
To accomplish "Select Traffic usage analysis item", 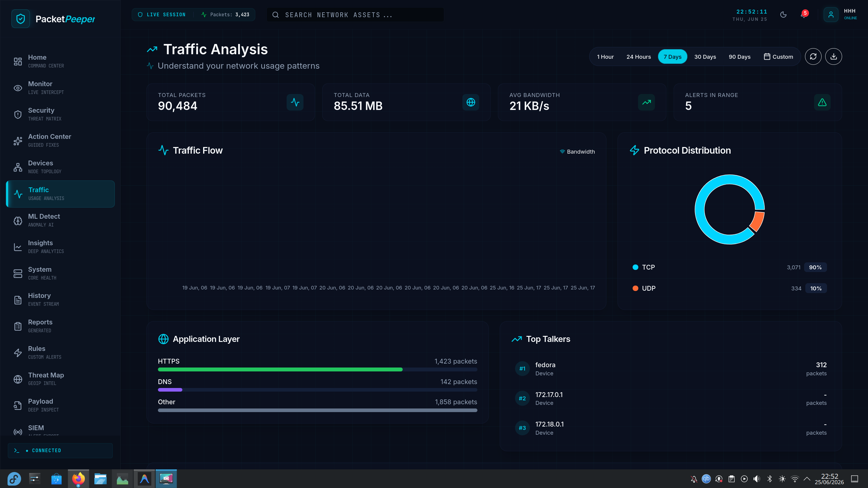I will [60, 194].
